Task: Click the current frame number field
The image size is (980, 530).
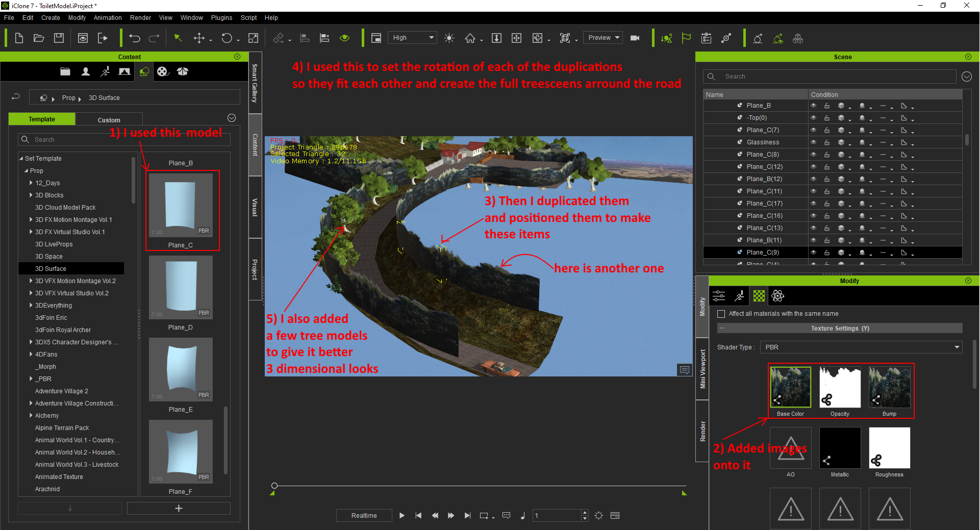Action: pyautogui.click(x=557, y=516)
